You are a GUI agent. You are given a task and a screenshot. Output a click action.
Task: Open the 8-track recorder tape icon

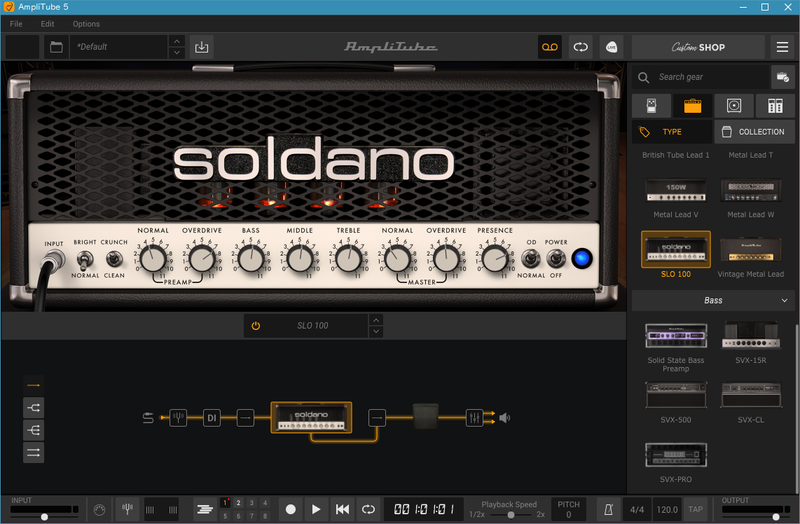[549, 47]
